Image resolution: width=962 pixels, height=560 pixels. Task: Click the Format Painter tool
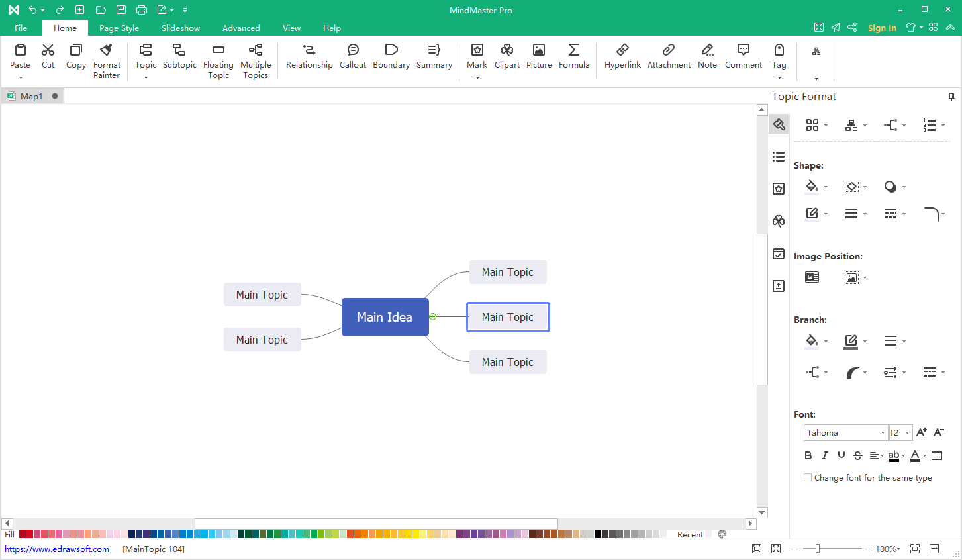[107, 60]
